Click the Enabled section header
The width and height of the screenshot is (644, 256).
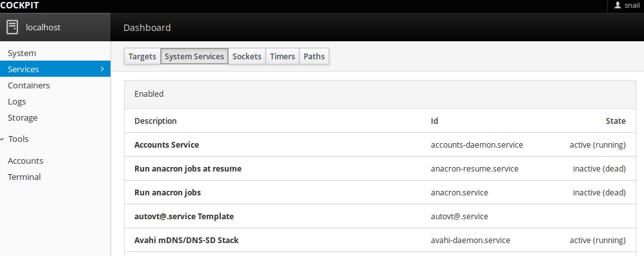coord(380,94)
